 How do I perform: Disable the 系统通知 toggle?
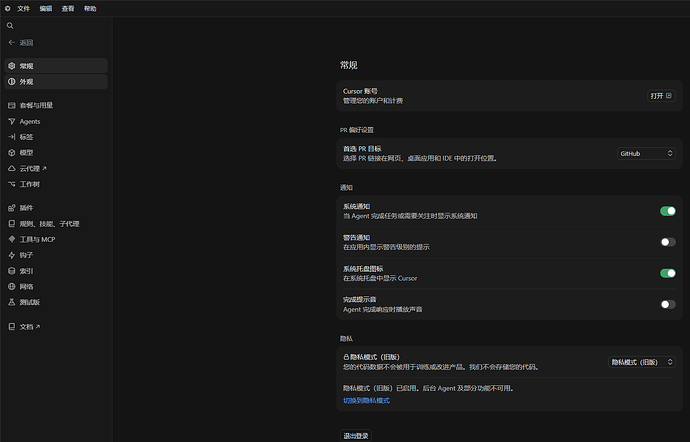point(668,211)
